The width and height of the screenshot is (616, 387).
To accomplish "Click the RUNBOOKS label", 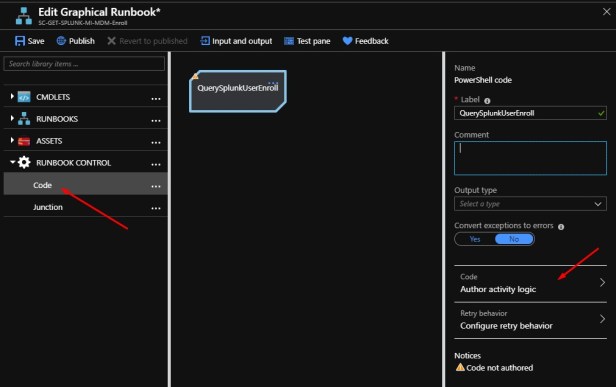I will click(x=57, y=119).
